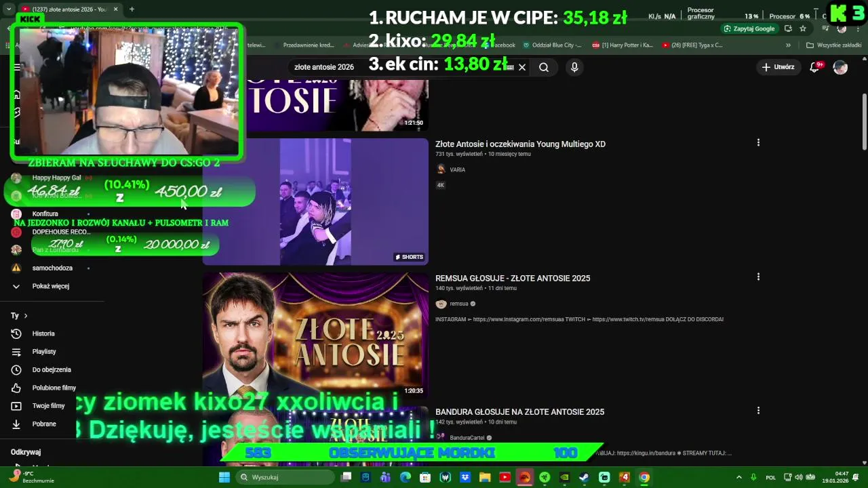The width and height of the screenshot is (868, 488).
Task: Switch to Chrome on taskbar
Action: coord(644,477)
